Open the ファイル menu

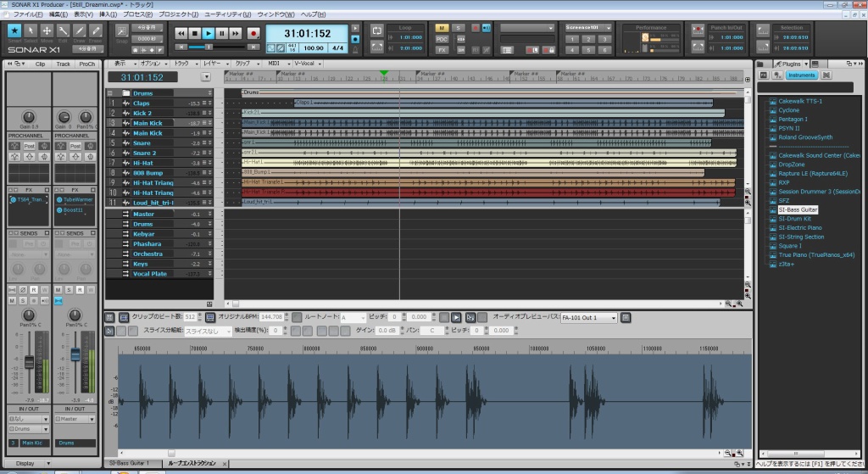coord(27,14)
